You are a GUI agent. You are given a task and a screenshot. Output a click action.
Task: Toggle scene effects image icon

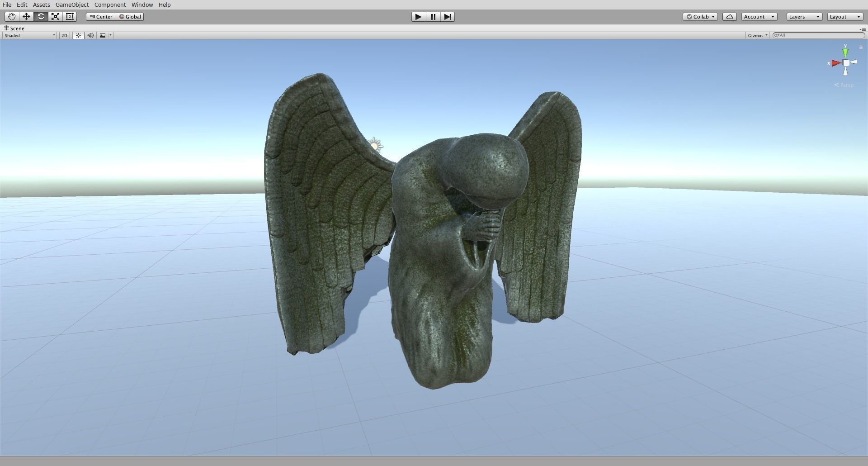click(x=103, y=35)
